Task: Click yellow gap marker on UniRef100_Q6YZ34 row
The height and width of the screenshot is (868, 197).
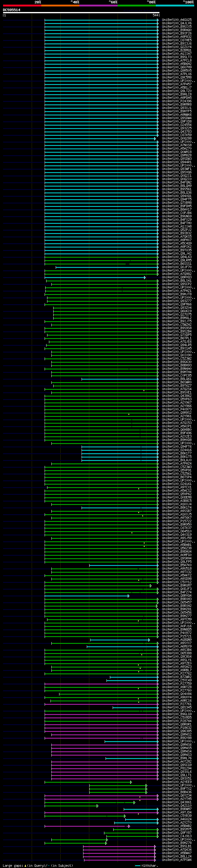Action: tap(140, 797)
